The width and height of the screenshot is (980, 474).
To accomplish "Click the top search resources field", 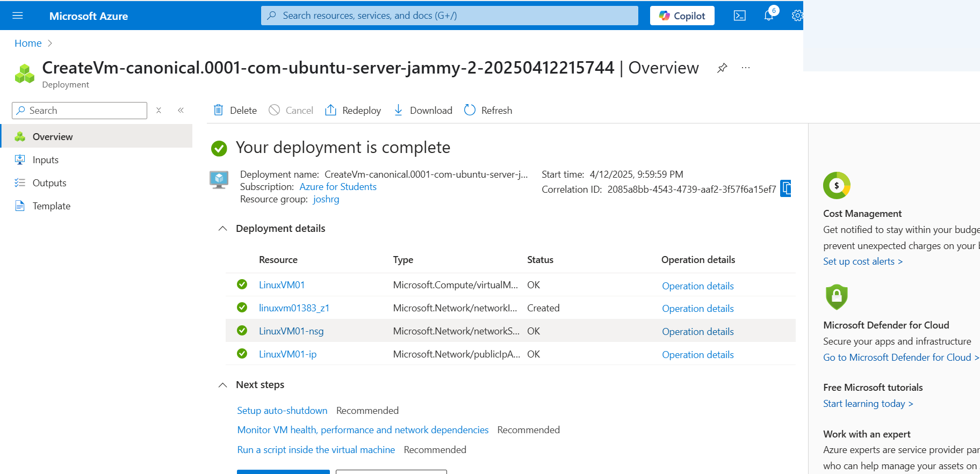I will 450,16.
